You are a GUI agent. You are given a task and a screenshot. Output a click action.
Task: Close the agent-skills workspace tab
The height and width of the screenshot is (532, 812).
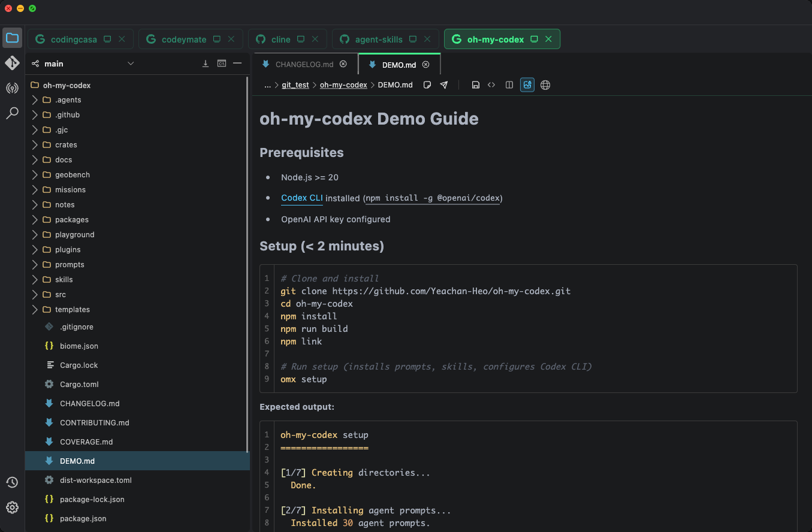[x=427, y=39]
